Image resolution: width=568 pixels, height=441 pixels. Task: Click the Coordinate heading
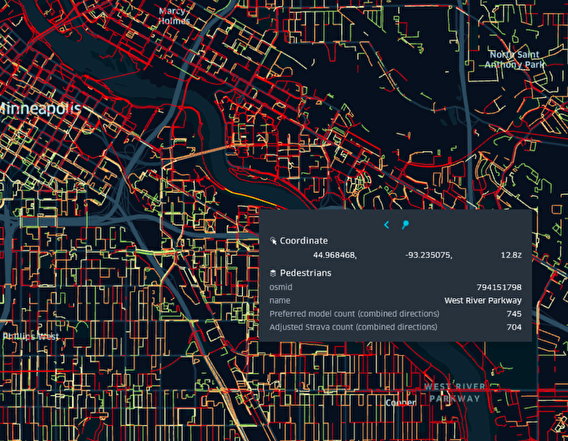304,241
